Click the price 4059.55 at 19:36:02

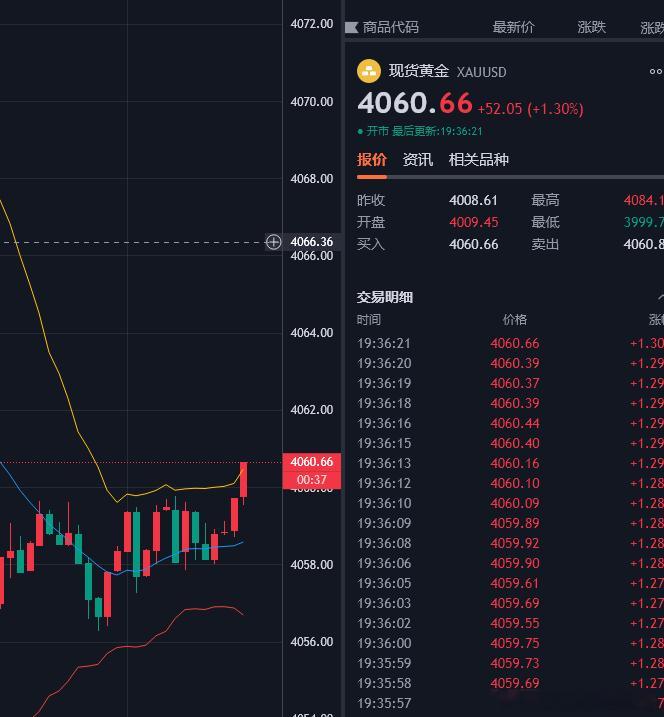(514, 623)
